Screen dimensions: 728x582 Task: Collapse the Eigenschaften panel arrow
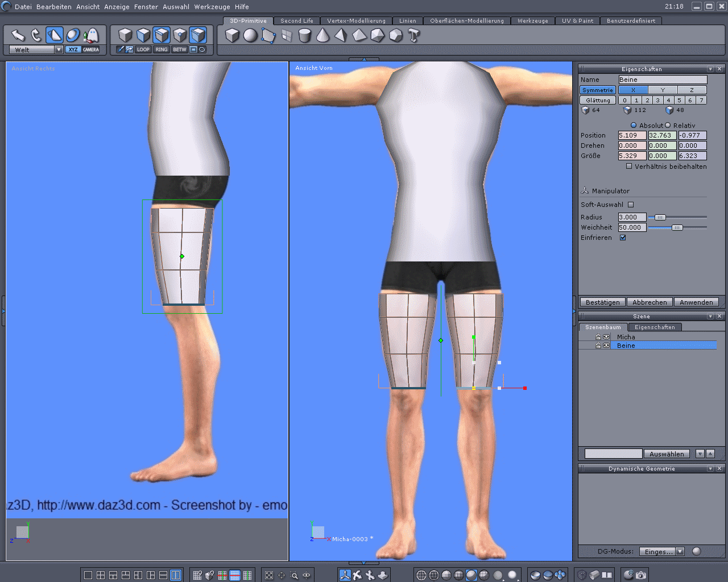(x=710, y=69)
